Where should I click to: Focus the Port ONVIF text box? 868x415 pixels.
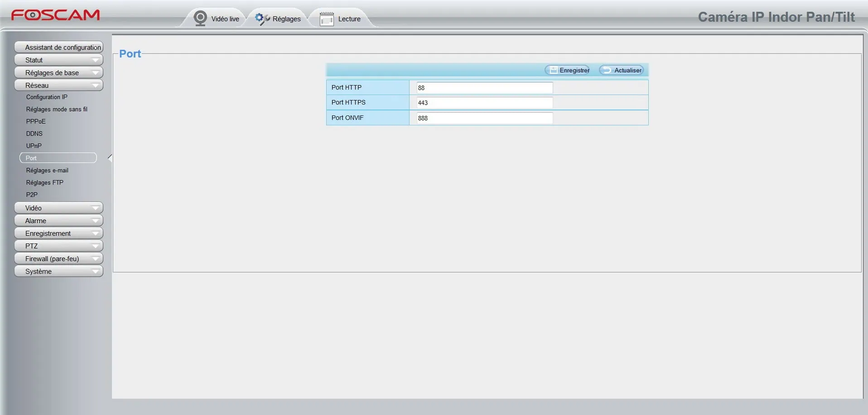click(x=484, y=118)
